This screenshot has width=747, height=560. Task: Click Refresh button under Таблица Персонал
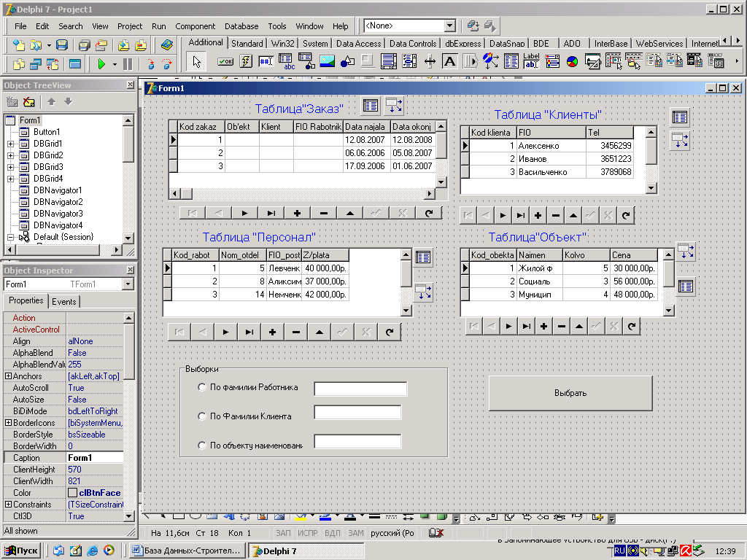(x=390, y=332)
